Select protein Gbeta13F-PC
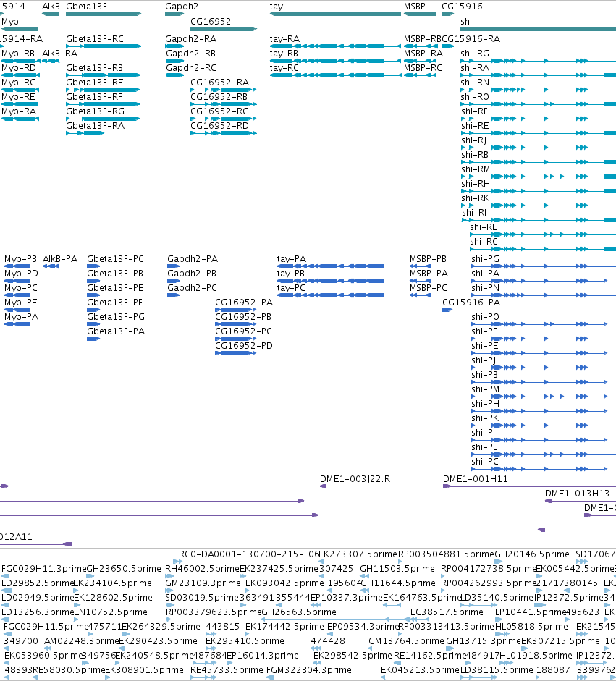Viewport: 616px width, 681px height. tap(93, 266)
